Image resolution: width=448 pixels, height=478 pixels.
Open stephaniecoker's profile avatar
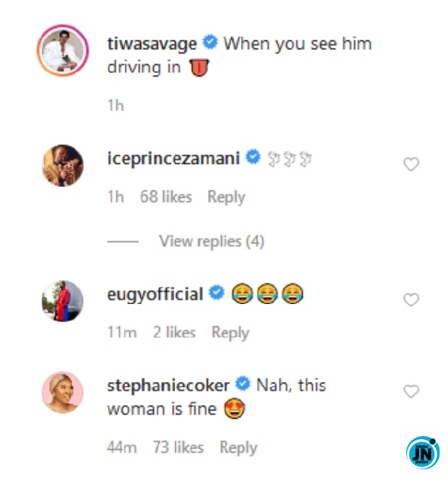63,393
